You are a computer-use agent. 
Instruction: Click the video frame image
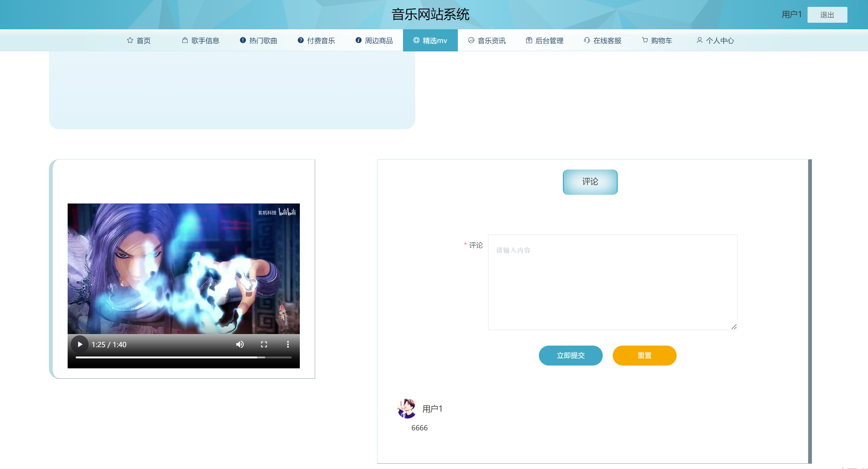[x=184, y=269]
